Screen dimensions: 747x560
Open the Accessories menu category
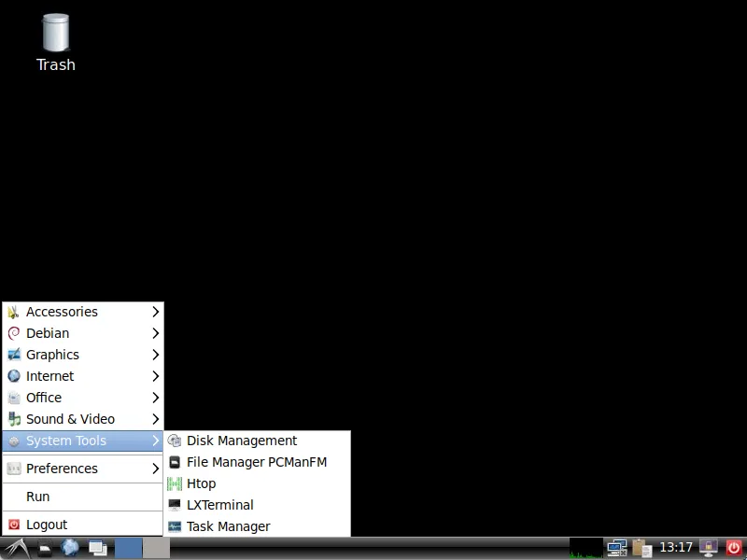coord(83,312)
